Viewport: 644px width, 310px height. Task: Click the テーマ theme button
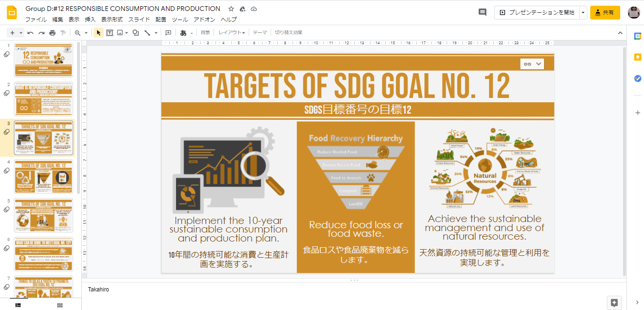tap(260, 33)
